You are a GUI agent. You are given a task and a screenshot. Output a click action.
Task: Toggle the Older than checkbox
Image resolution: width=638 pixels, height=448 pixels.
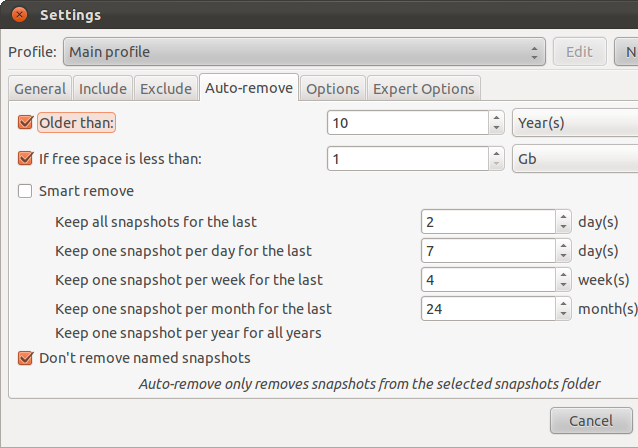click(26, 123)
